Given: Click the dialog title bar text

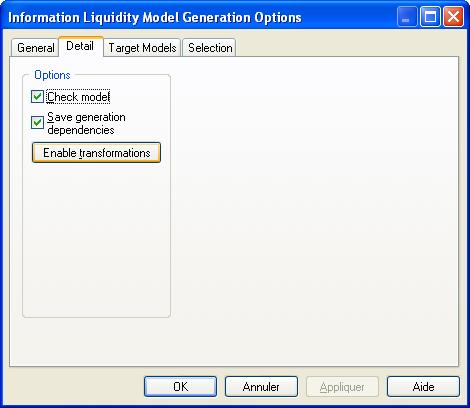Looking at the screenshot, I should coord(155,17).
